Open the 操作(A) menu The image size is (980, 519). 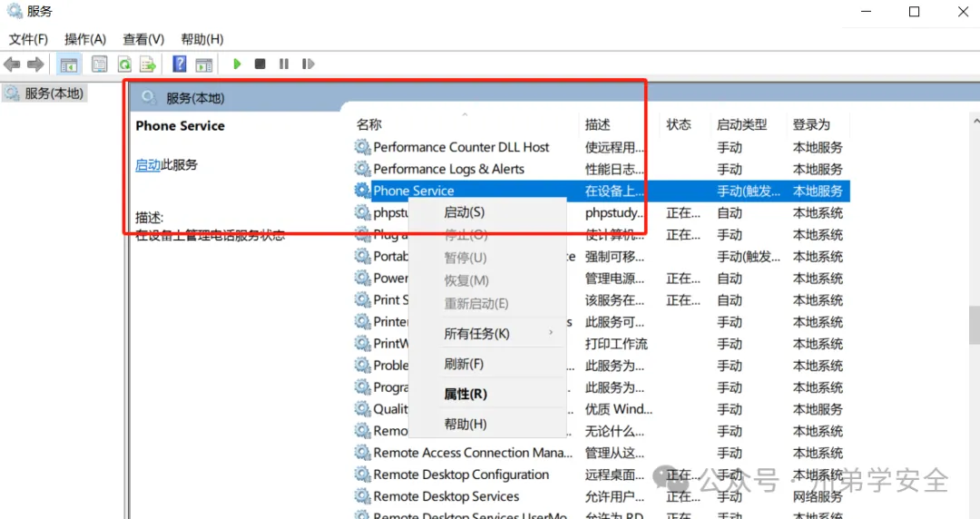[85, 39]
